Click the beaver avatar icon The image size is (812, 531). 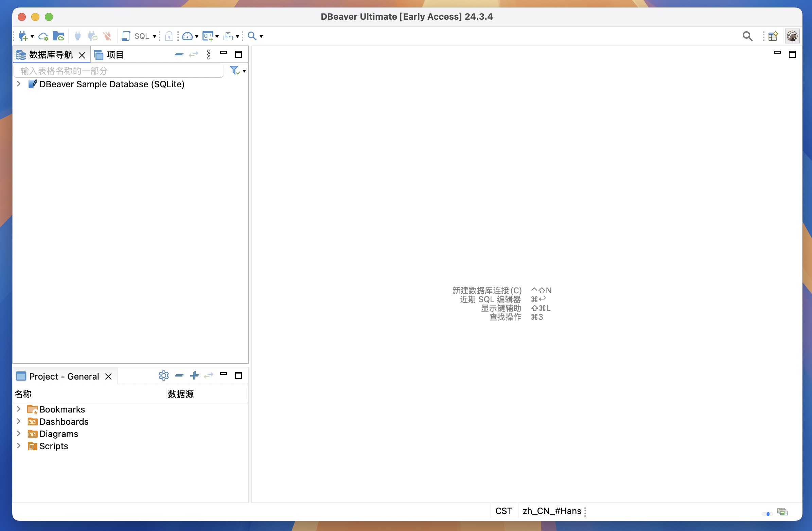pyautogui.click(x=792, y=36)
